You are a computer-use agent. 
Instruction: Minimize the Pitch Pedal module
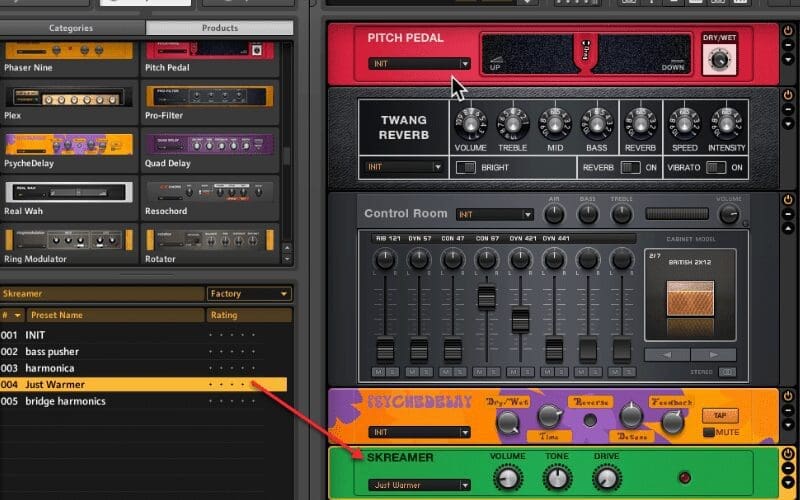click(x=788, y=45)
